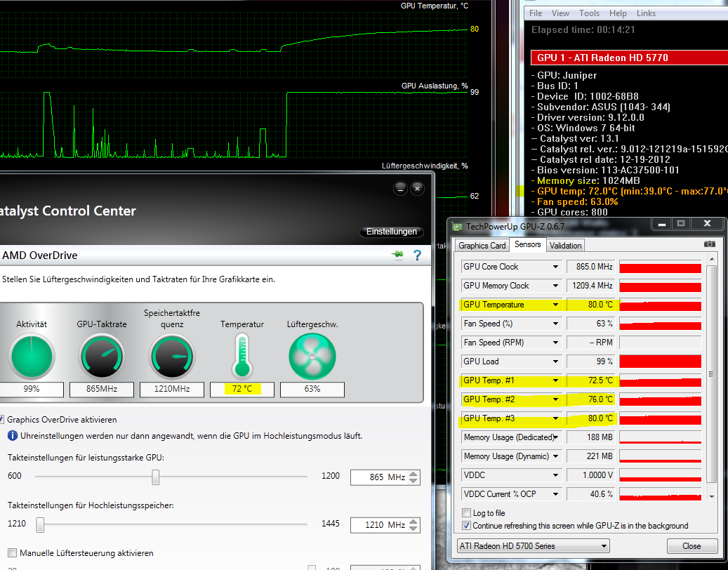Image resolution: width=728 pixels, height=570 pixels.
Task: Open Fan Speed (RPM) sensor dropdown
Action: pyautogui.click(x=555, y=343)
